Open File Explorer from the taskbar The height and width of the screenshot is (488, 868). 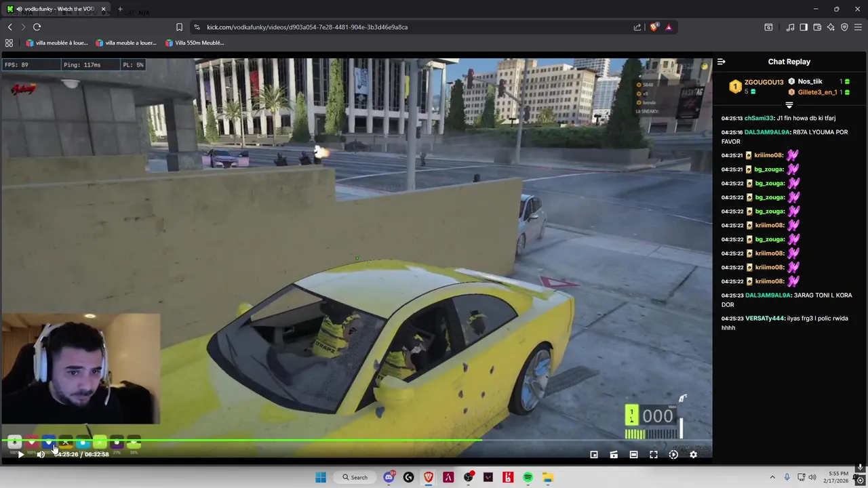[547, 477]
